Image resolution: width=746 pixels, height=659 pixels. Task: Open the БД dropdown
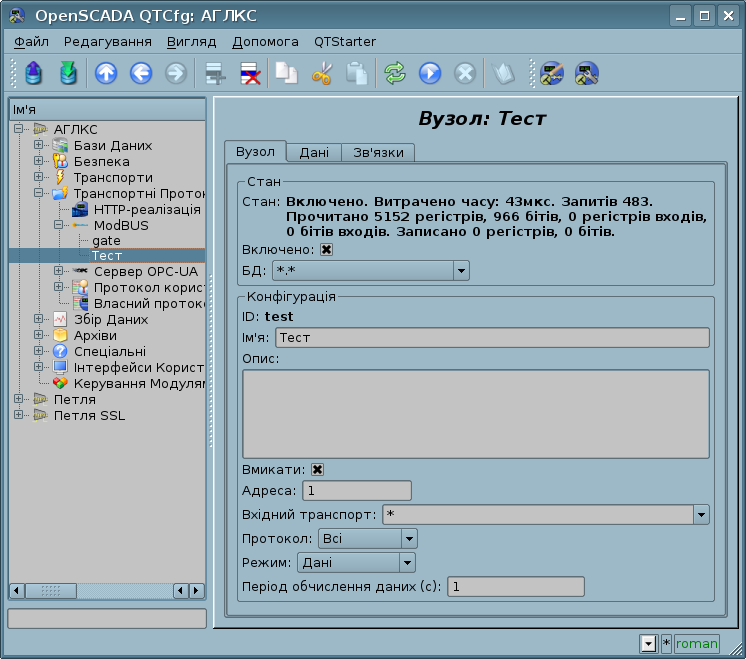coord(371,271)
